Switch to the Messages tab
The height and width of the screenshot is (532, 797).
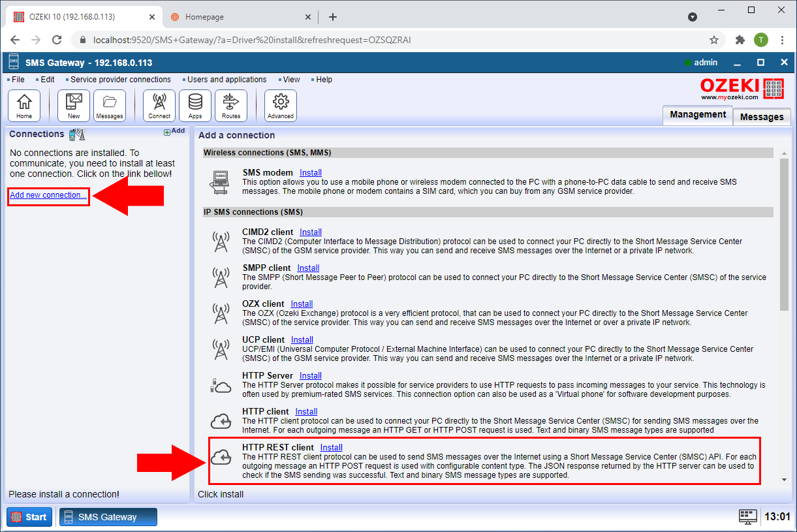(762, 117)
